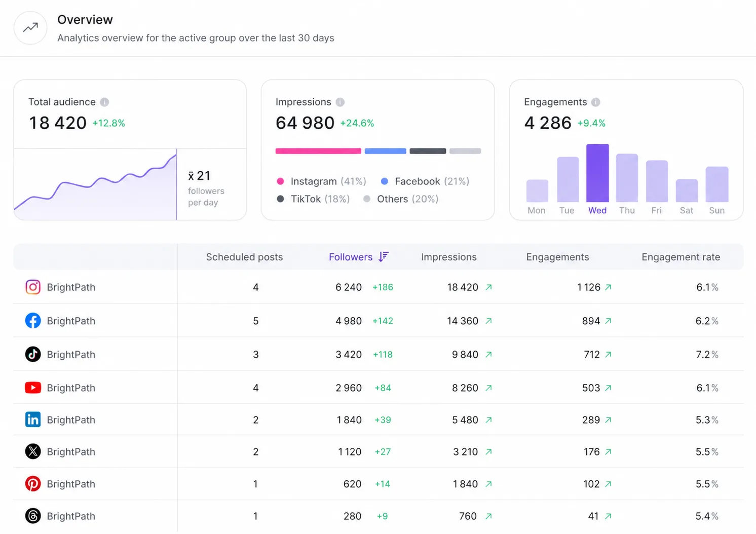This screenshot has height=534, width=756.
Task: Click engagements trend arrow beside 712
Action: pyautogui.click(x=608, y=355)
